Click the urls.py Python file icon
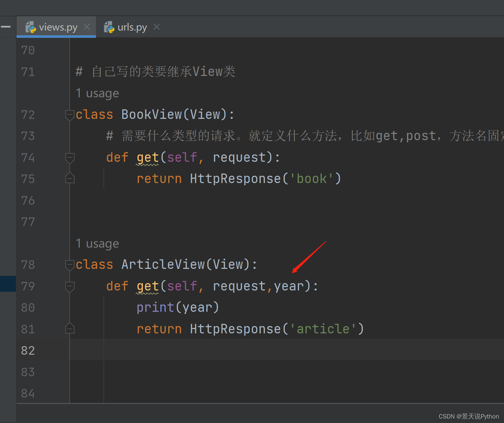This screenshot has width=504, height=423. click(x=109, y=27)
